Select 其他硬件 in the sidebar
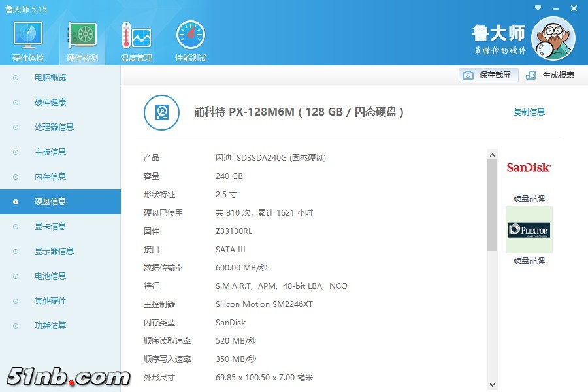This screenshot has height=392, width=588. coord(60,301)
